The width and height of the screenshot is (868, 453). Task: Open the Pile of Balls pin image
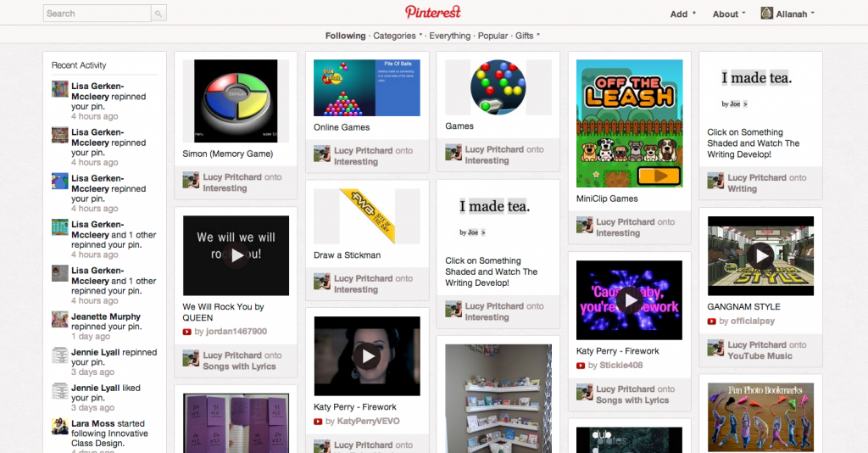(367, 87)
